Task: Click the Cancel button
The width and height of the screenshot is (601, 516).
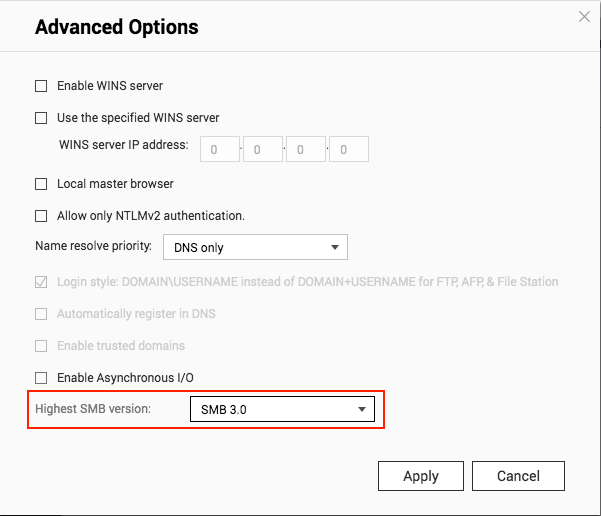Action: 518,476
